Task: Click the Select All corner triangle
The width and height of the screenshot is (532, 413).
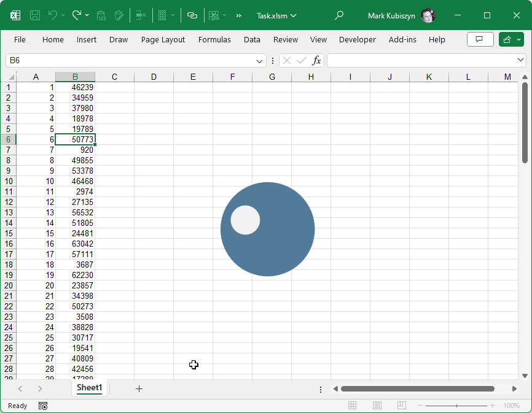Action: tap(10, 77)
